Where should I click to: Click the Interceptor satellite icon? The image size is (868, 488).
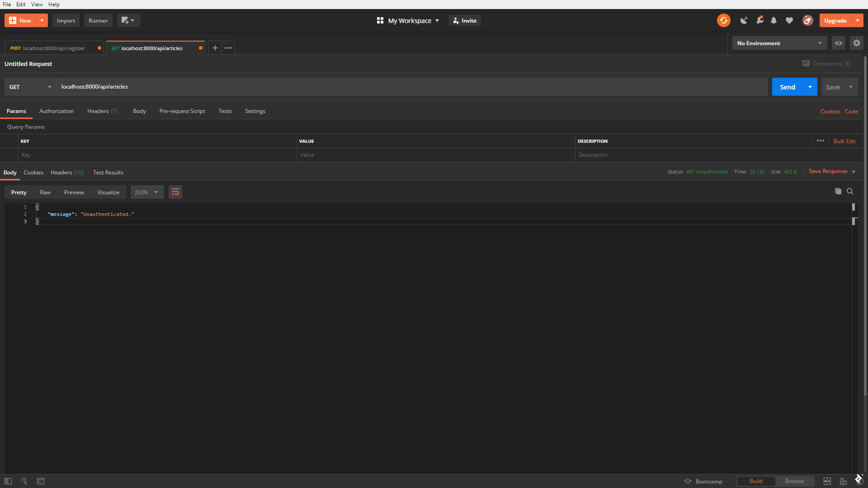pos(744,20)
